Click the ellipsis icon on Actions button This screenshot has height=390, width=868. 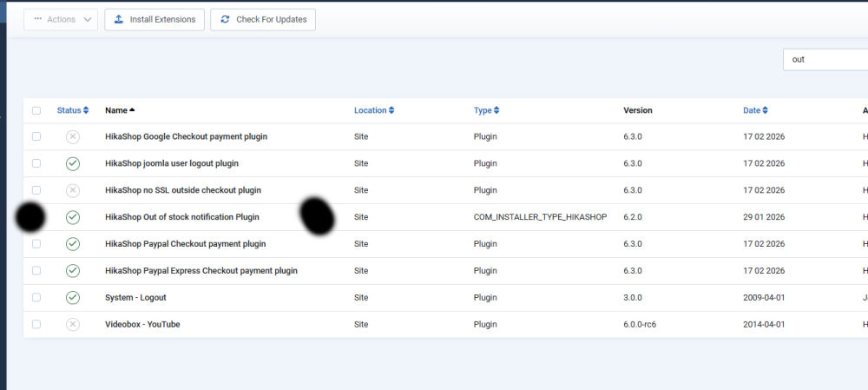coord(37,19)
